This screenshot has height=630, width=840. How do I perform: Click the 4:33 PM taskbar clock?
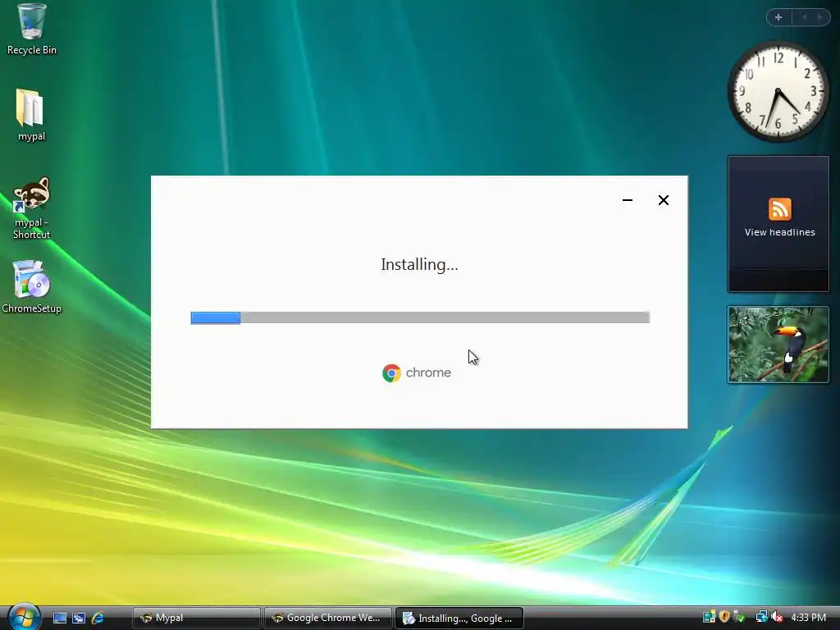point(808,618)
